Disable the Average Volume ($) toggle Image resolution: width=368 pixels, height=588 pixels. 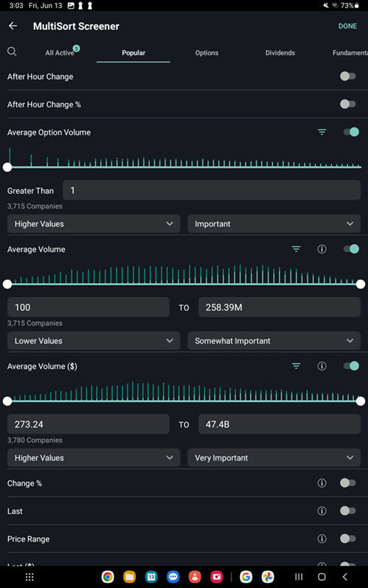pos(352,366)
